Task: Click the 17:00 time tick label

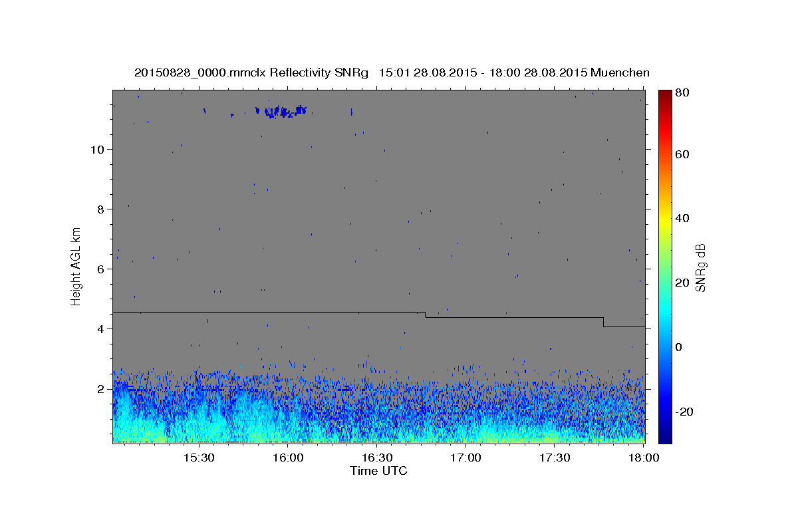Action: (x=465, y=458)
